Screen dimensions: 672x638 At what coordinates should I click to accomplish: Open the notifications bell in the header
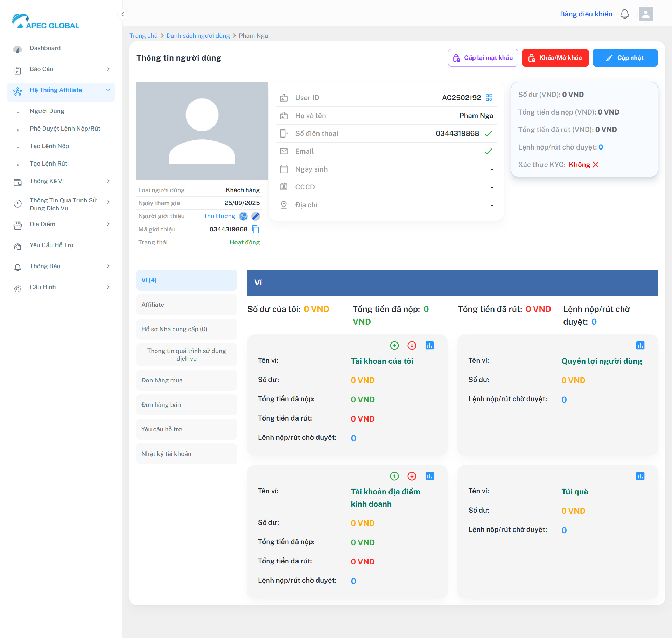[x=624, y=14]
